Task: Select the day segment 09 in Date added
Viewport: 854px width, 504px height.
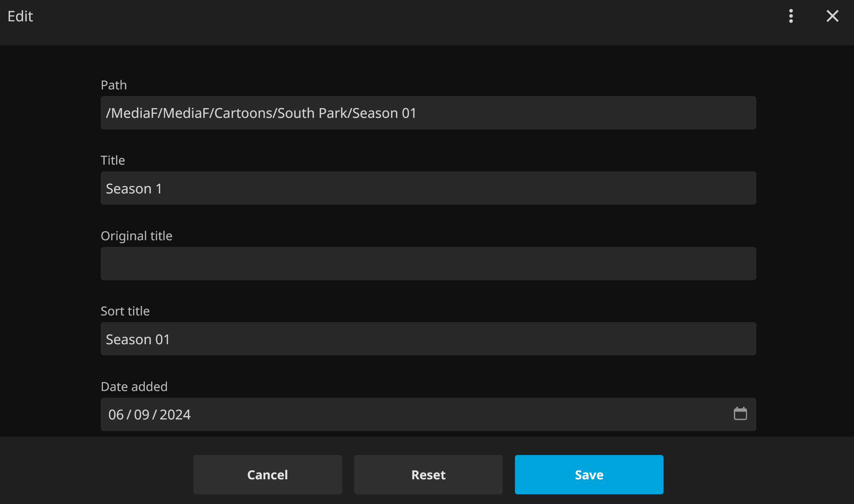Action: 141,415
